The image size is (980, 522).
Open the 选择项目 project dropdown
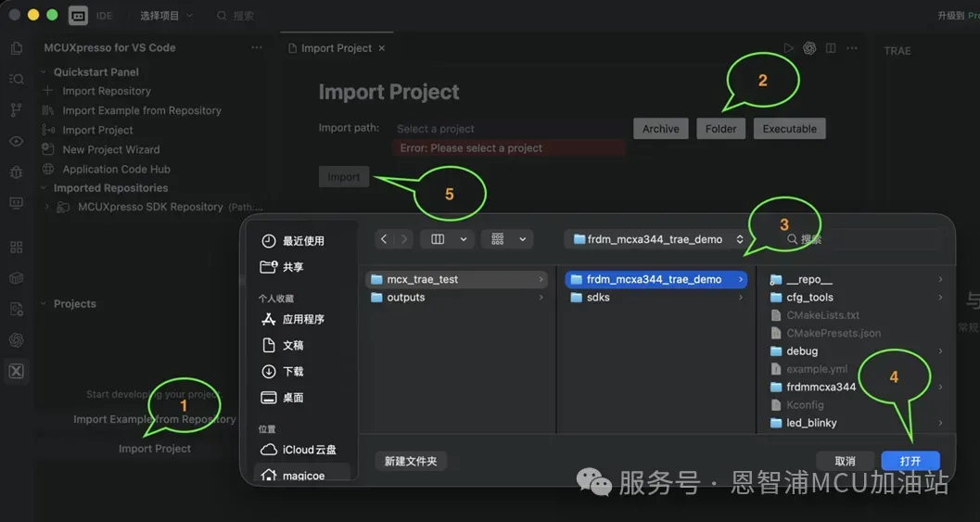tap(166, 16)
